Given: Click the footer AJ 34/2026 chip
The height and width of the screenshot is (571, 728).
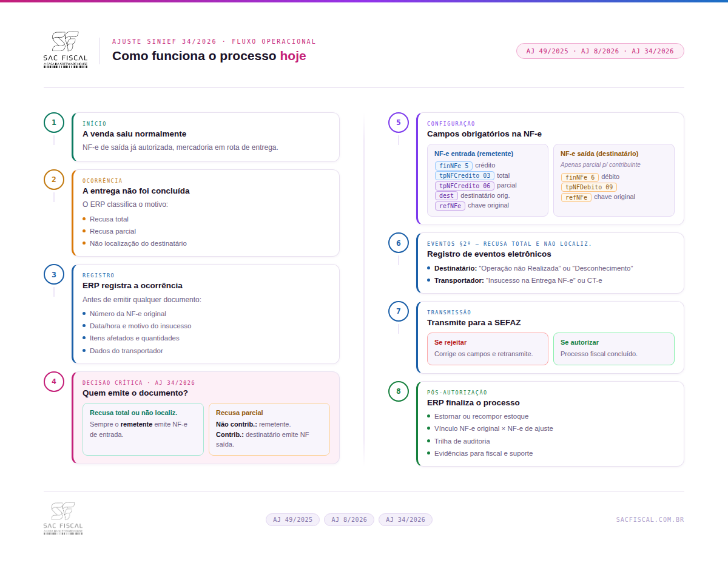Looking at the screenshot, I should (405, 519).
